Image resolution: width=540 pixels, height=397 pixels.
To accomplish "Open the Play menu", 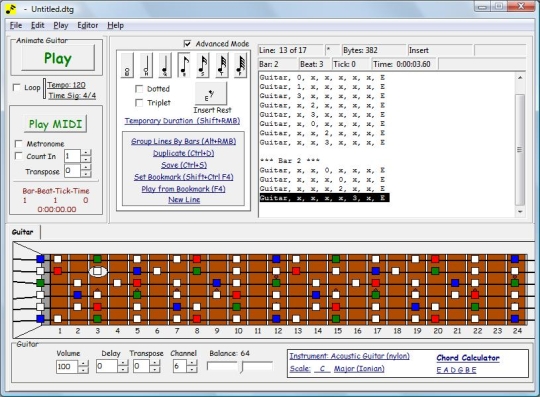I will [61, 25].
